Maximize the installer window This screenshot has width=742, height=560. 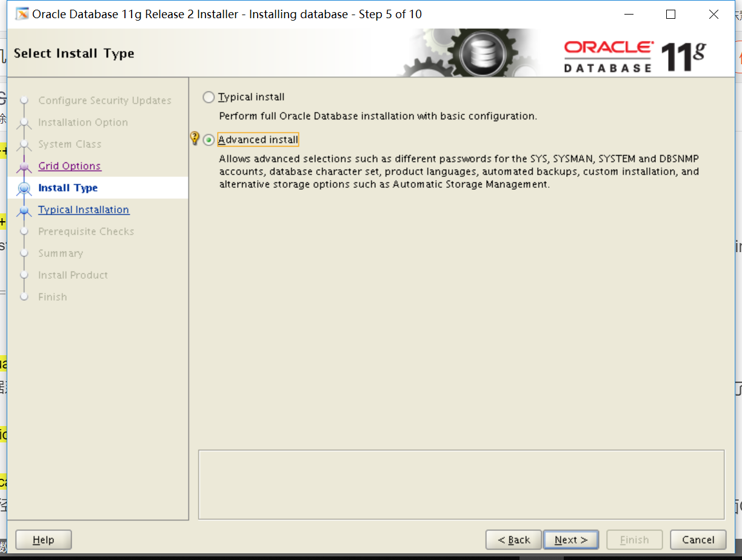click(670, 14)
